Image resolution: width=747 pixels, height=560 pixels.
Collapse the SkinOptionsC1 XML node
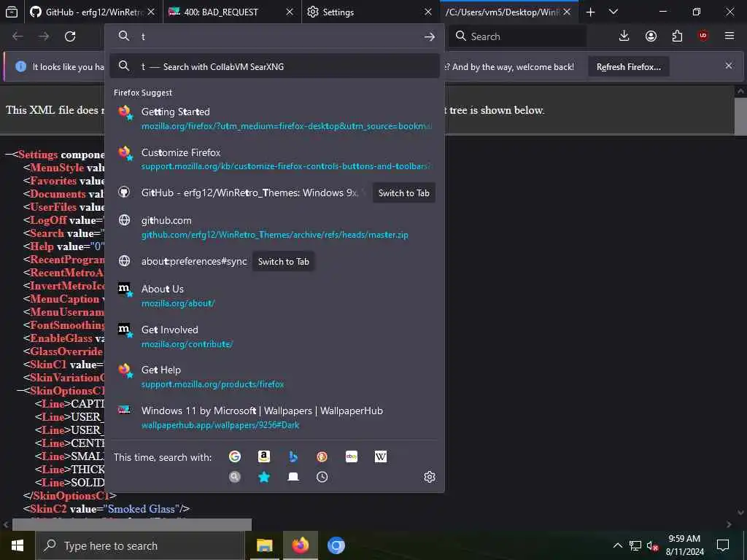tap(20, 391)
